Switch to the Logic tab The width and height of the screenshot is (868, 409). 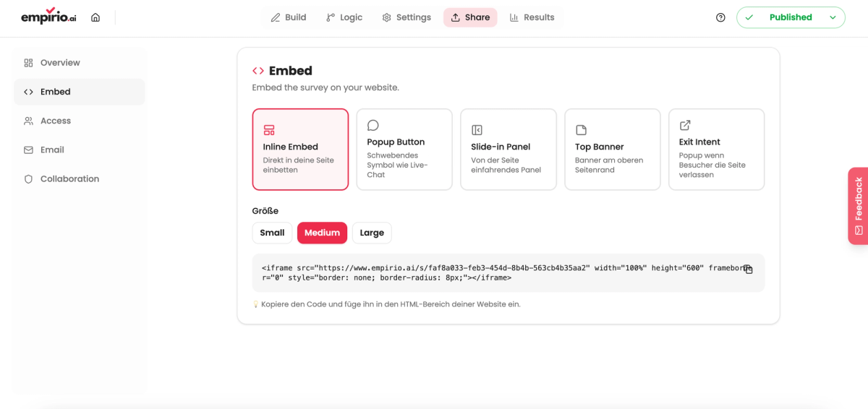tap(344, 17)
